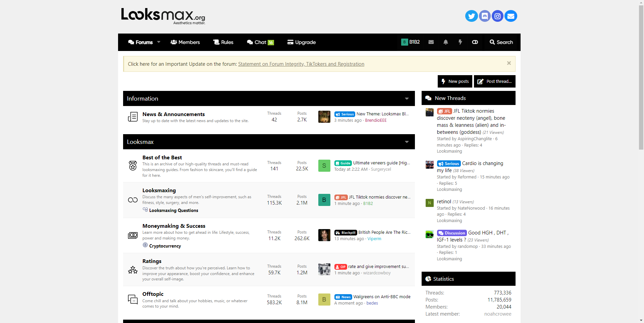This screenshot has width=644, height=323.
Task: Collapse the Information category
Action: (407, 99)
